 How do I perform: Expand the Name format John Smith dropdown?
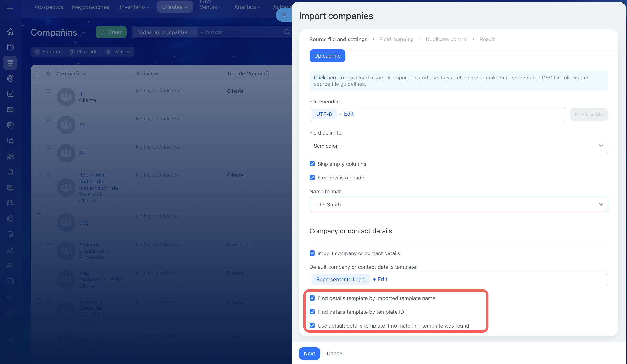pos(458,205)
